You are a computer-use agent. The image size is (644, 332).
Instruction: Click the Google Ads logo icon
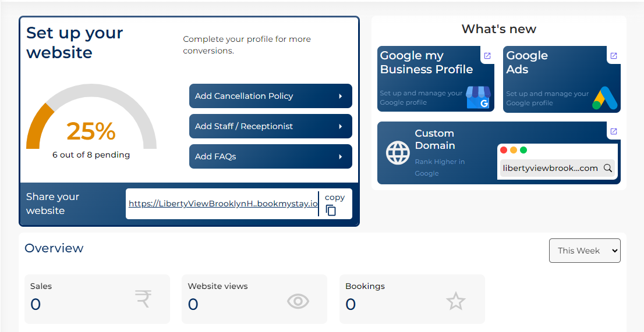tap(605, 98)
